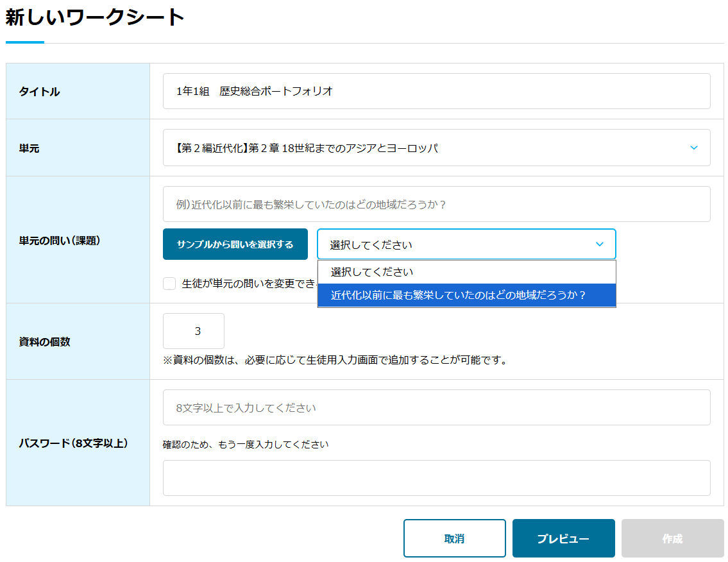The image size is (728, 562).
Task: Toggle the 生徒が単元の問いを変更 checkbox
Action: pyautogui.click(x=169, y=284)
